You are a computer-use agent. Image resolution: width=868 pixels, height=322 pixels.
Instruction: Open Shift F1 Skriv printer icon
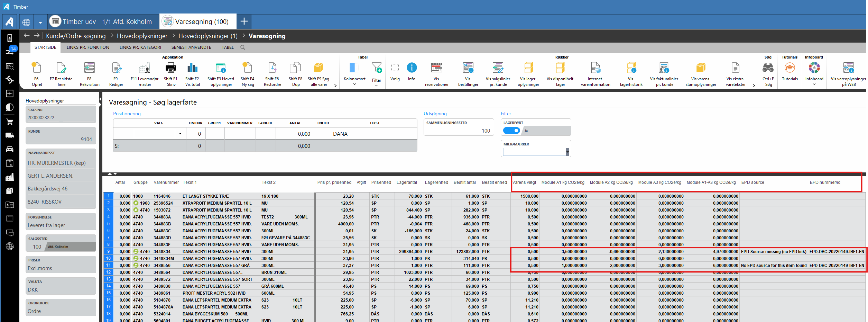[x=170, y=68]
